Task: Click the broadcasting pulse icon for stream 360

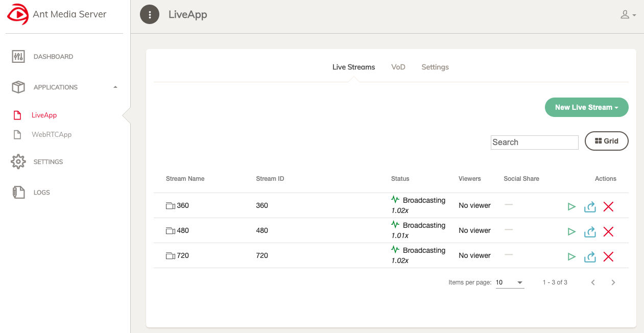Action: (395, 199)
